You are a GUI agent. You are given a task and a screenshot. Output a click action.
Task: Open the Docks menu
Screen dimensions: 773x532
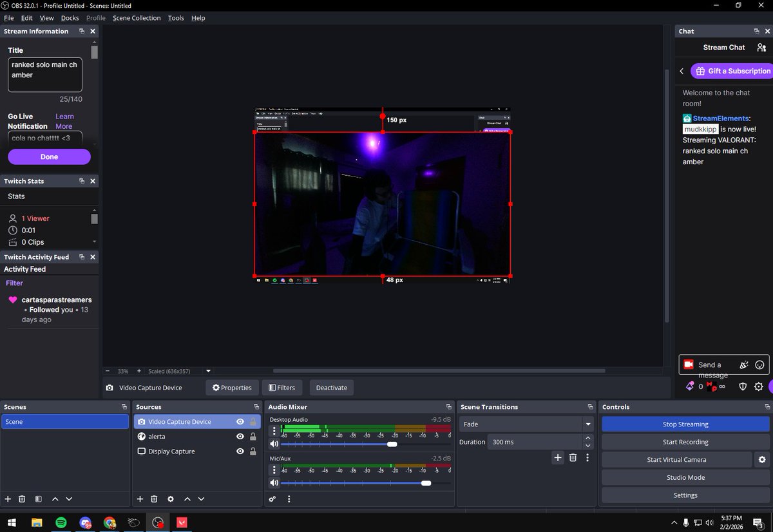tap(70, 18)
